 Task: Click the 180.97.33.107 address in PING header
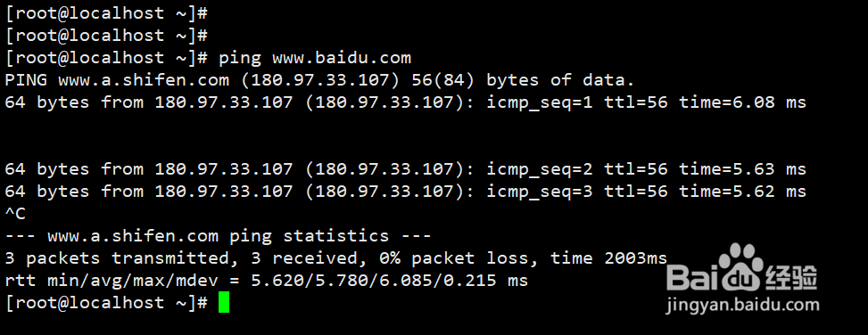pyautogui.click(x=320, y=81)
